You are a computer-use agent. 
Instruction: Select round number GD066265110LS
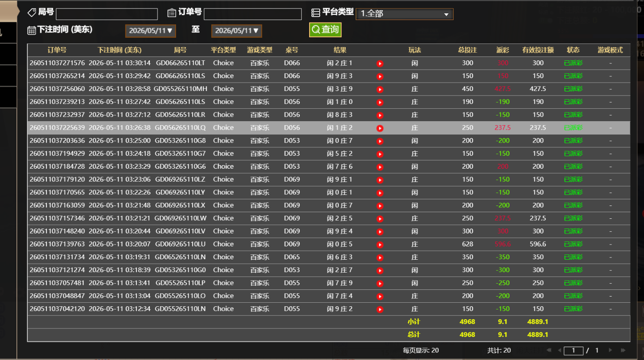point(181,76)
